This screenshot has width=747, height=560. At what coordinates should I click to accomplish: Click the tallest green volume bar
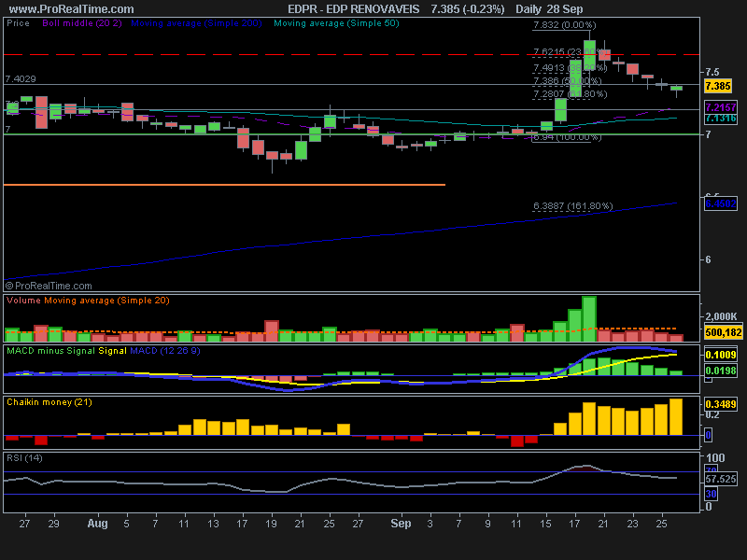pos(589,319)
